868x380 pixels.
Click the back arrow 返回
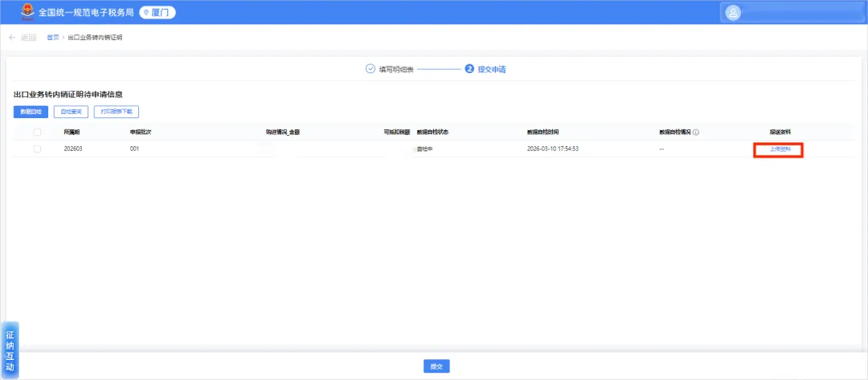point(23,38)
